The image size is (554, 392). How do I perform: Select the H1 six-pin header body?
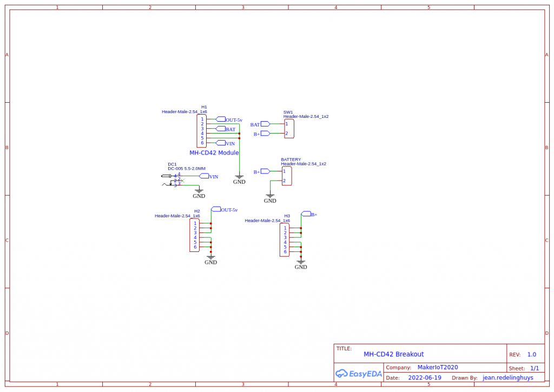point(201,131)
